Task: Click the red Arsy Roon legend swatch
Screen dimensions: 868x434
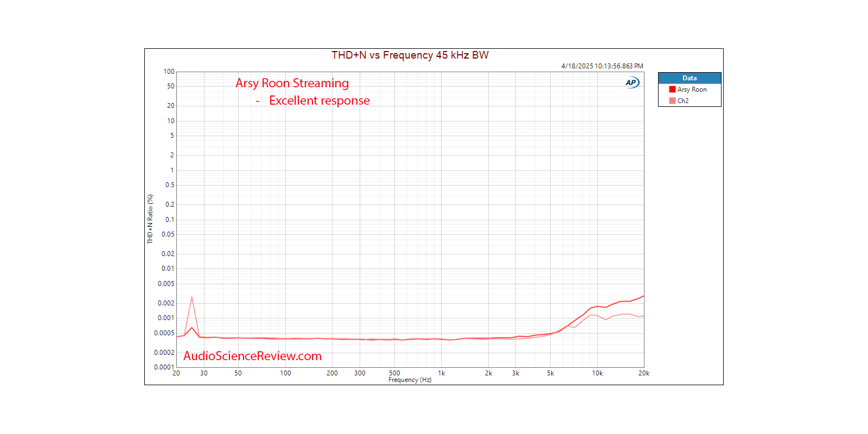Action: coord(672,90)
